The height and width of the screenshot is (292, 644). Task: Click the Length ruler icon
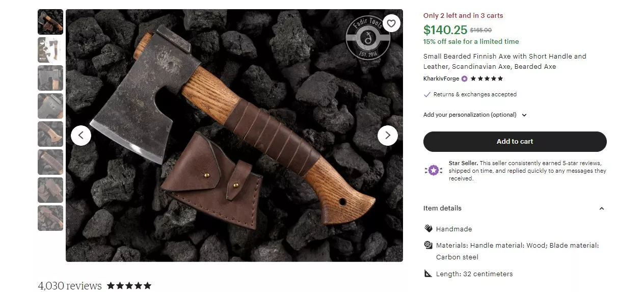pyautogui.click(x=428, y=274)
